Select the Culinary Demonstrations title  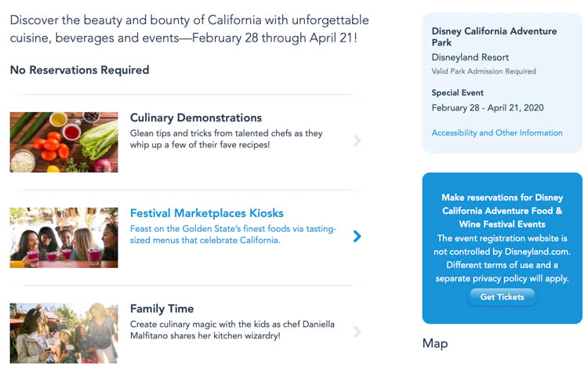pyautogui.click(x=196, y=118)
